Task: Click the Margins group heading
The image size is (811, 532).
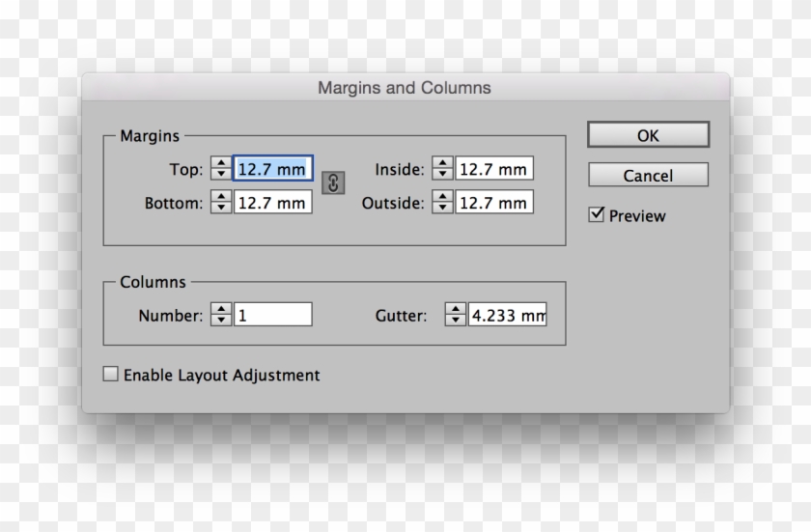Action: click(x=150, y=135)
